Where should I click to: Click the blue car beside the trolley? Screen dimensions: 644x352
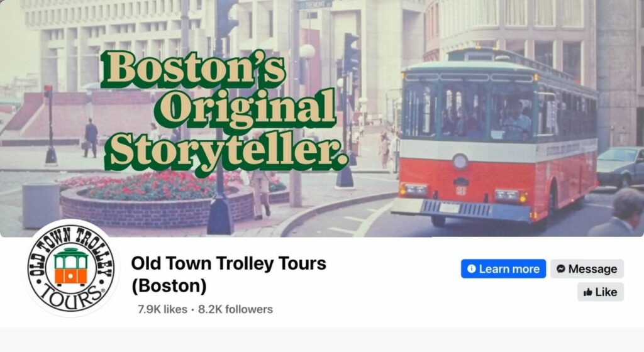click(620, 167)
